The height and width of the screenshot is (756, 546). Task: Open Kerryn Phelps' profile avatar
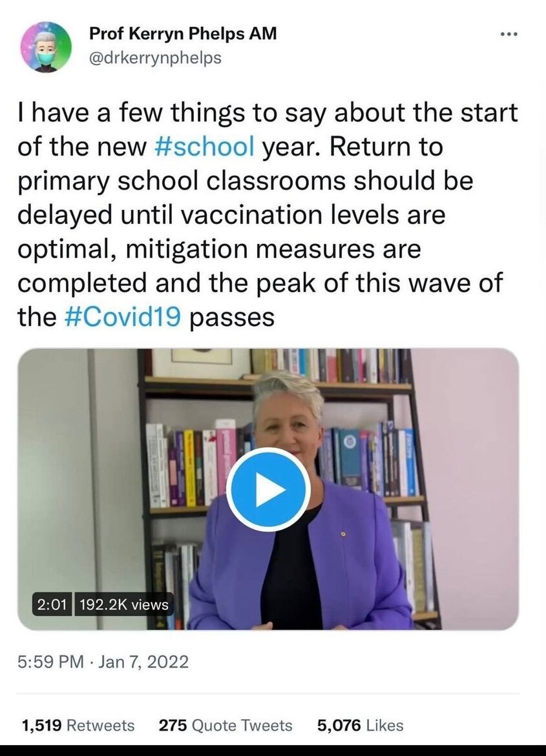(45, 47)
